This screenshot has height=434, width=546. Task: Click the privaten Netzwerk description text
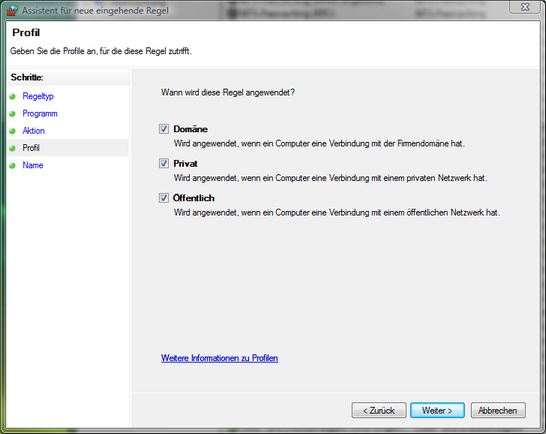coord(330,178)
